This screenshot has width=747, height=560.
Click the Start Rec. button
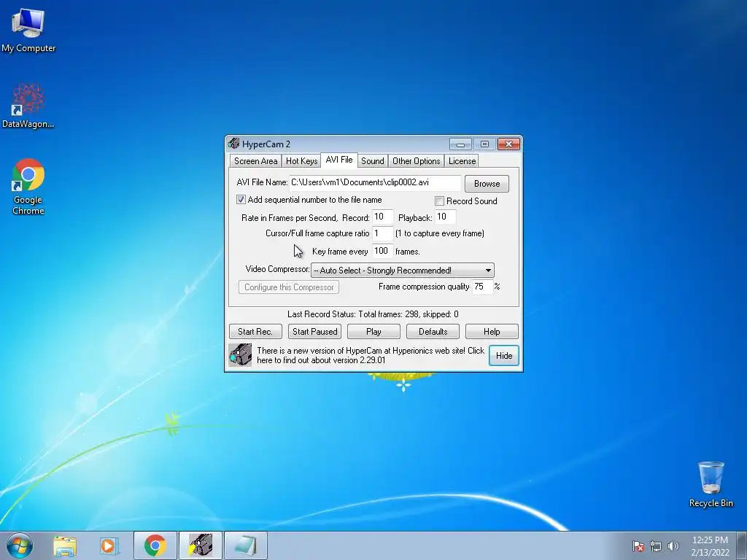[255, 332]
